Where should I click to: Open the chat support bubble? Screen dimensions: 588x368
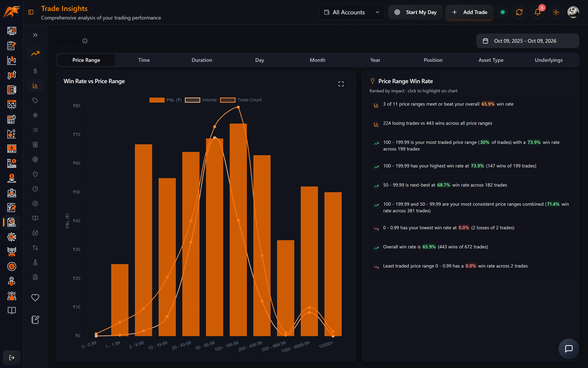[569, 348]
